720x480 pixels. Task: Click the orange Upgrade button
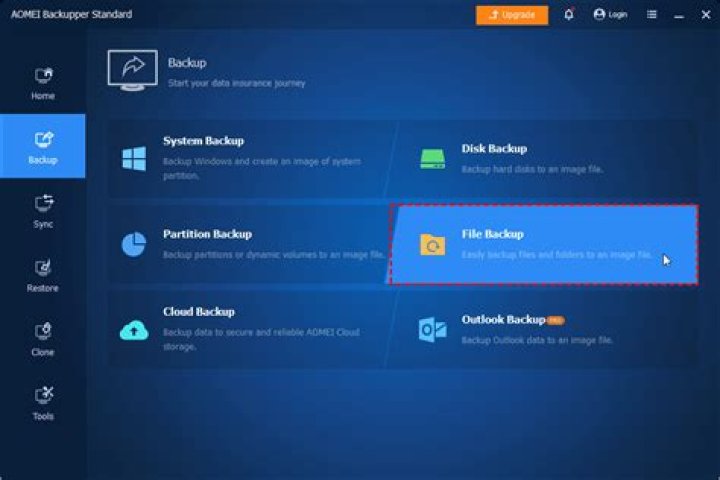coord(512,15)
